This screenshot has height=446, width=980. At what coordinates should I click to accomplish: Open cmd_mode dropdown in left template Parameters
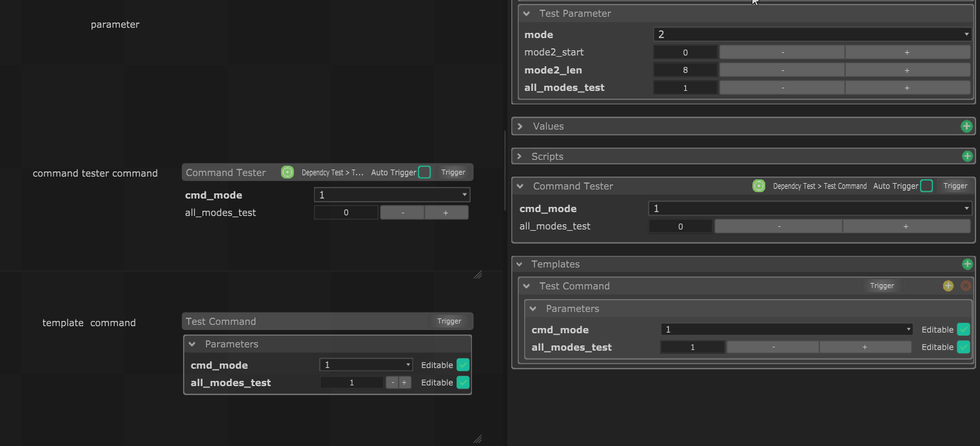pyautogui.click(x=366, y=365)
